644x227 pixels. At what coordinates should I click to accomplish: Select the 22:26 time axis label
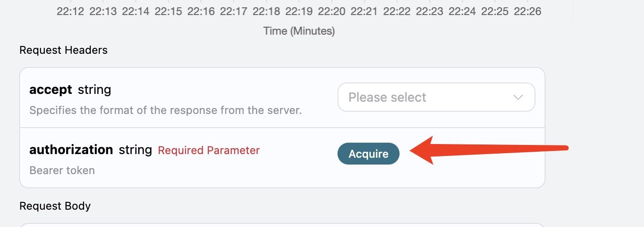(x=527, y=11)
